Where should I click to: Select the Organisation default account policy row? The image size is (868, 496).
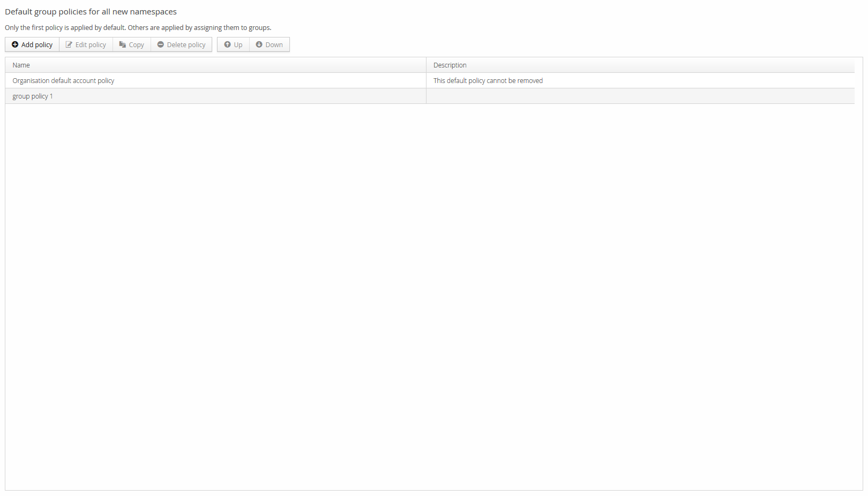pos(63,81)
